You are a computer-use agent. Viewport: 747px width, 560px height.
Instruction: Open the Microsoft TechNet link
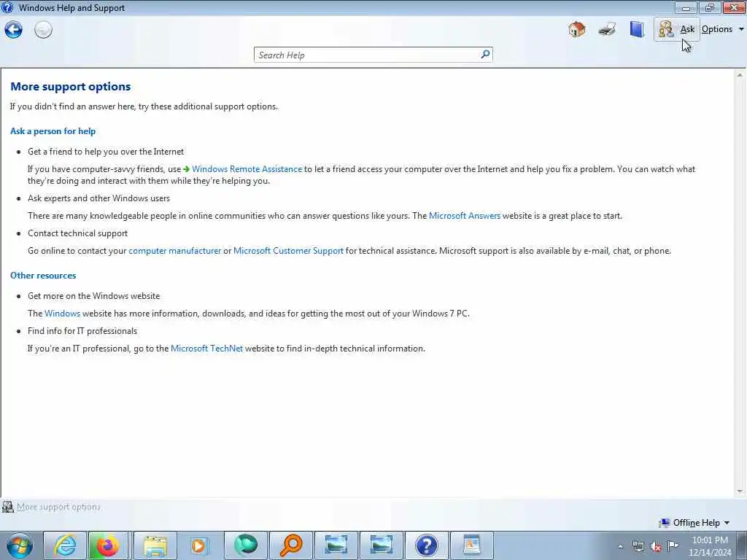(x=206, y=349)
